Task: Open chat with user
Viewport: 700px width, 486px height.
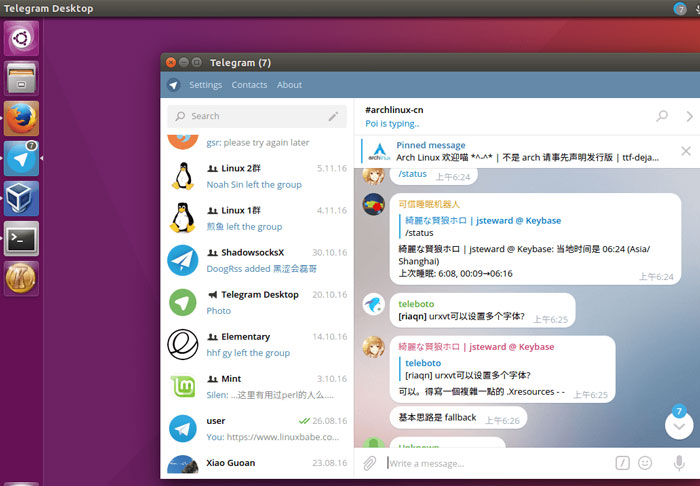Action: (x=257, y=428)
